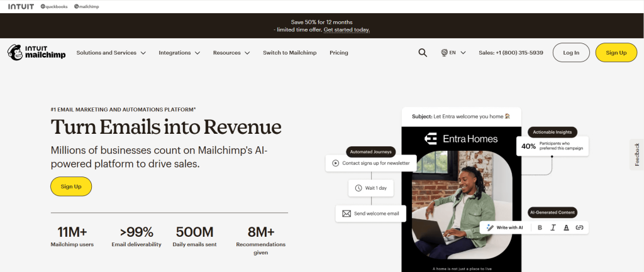Click the Sign Up button in header

(616, 53)
